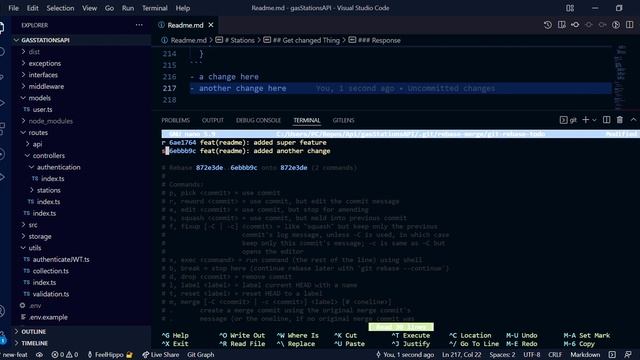
Task: Change file encoding UTF-8
Action: pyautogui.click(x=531, y=355)
